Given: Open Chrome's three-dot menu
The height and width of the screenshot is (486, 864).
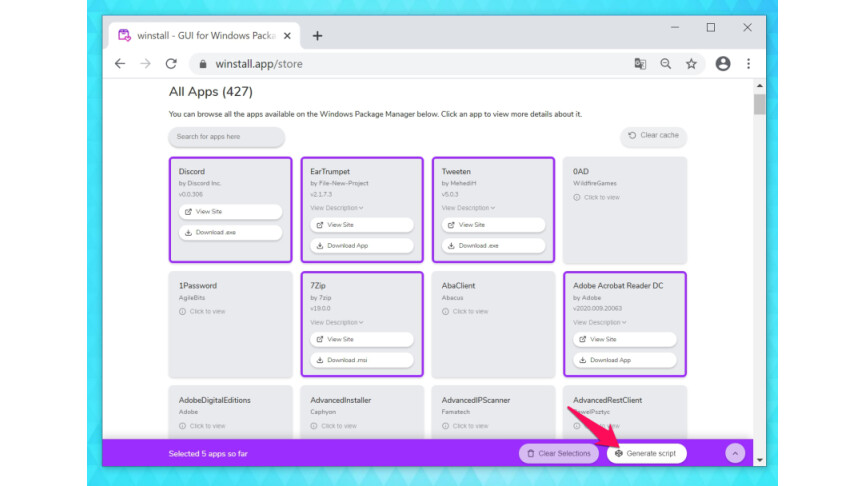Looking at the screenshot, I should click(748, 64).
